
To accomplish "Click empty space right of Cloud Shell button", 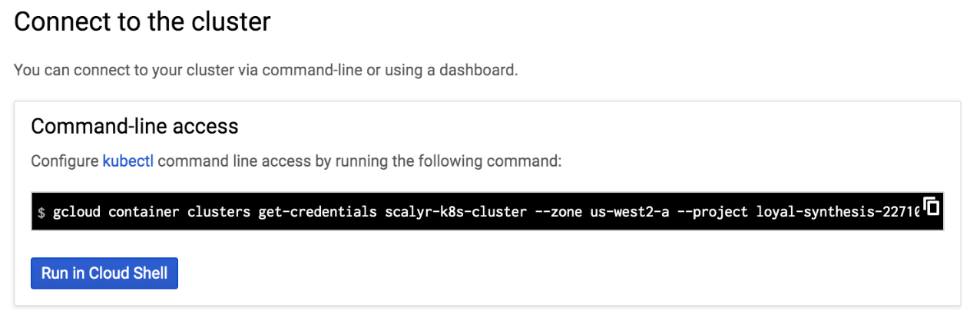I will click(538, 273).
